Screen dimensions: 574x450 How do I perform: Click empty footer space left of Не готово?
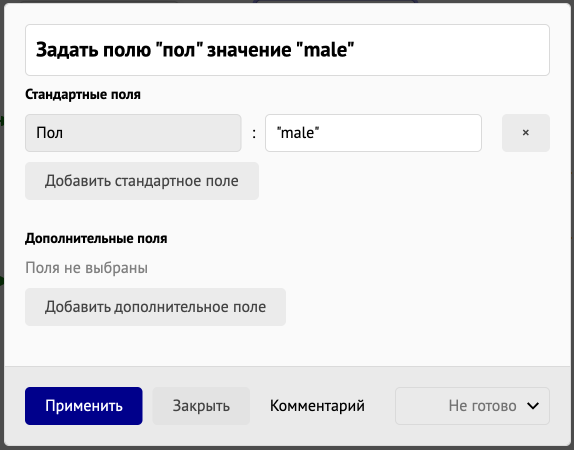tap(380, 406)
